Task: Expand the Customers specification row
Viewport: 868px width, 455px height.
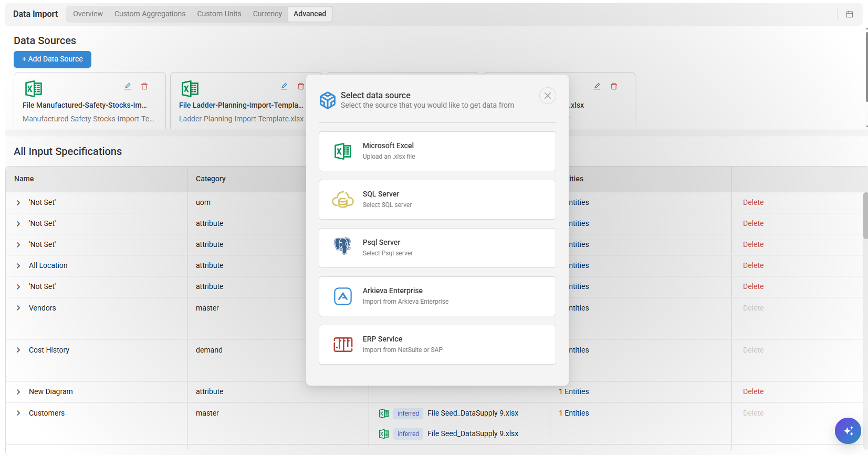Action: 18,413
